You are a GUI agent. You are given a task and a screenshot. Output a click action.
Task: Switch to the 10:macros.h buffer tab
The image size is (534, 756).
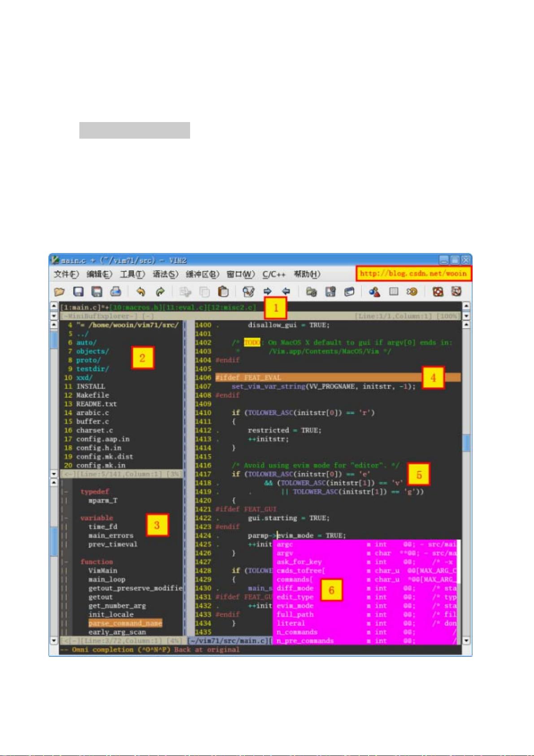point(136,307)
